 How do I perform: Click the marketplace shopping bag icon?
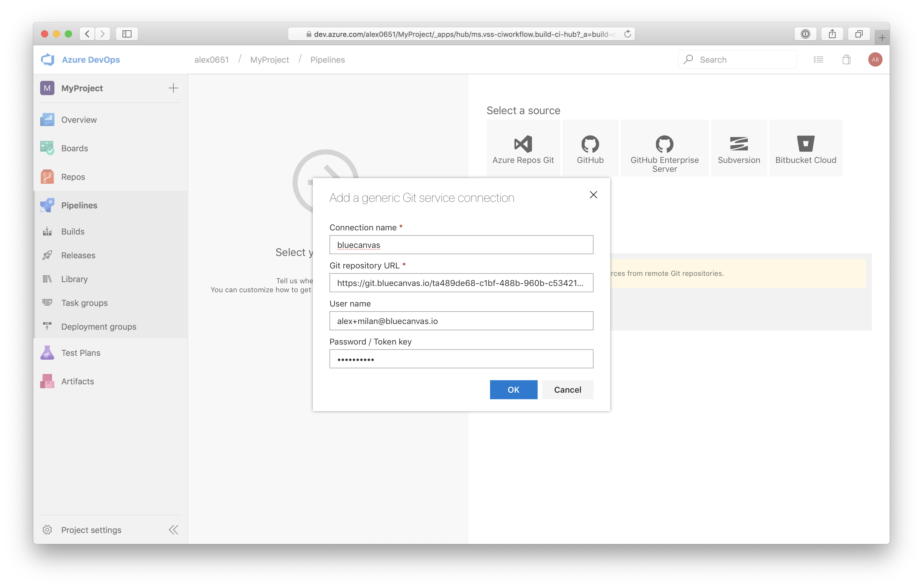[846, 59]
